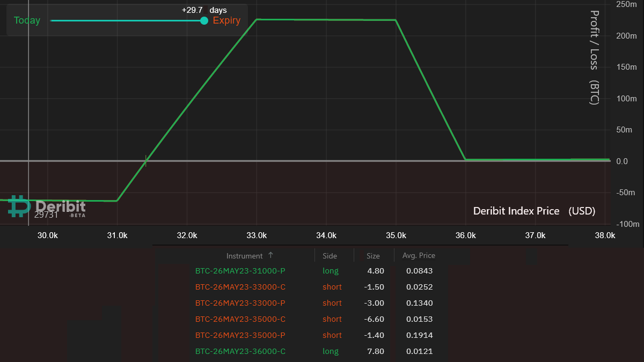Select the BTC-26MAY23-31000-P instrument
The width and height of the screenshot is (644, 362).
click(240, 271)
